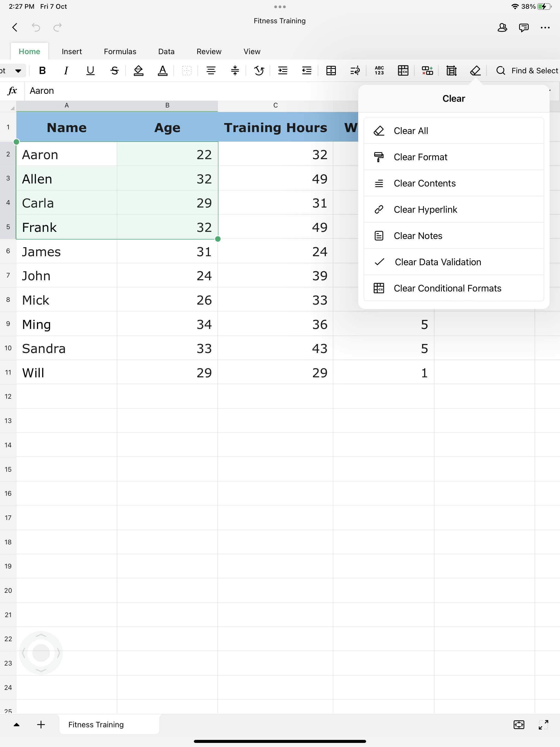Click the number format ABC 123 icon
The height and width of the screenshot is (747, 560).
pyautogui.click(x=379, y=71)
